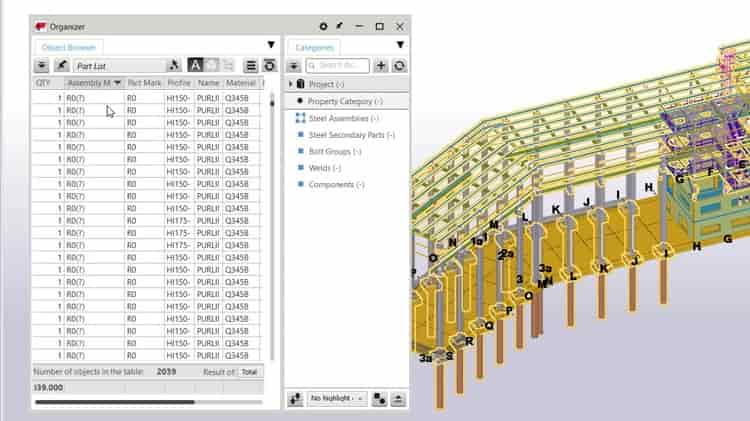This screenshot has height=421, width=750.
Task: Click the edit pencil icon next to Part List
Action: (61, 65)
